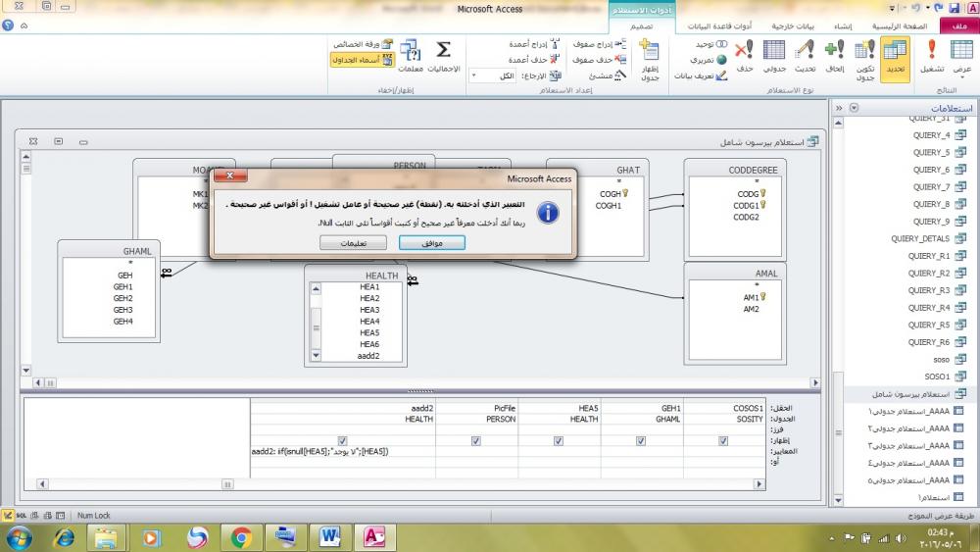Open Google Chrome from the taskbar
This screenshot has width=980, height=552.
tap(241, 537)
